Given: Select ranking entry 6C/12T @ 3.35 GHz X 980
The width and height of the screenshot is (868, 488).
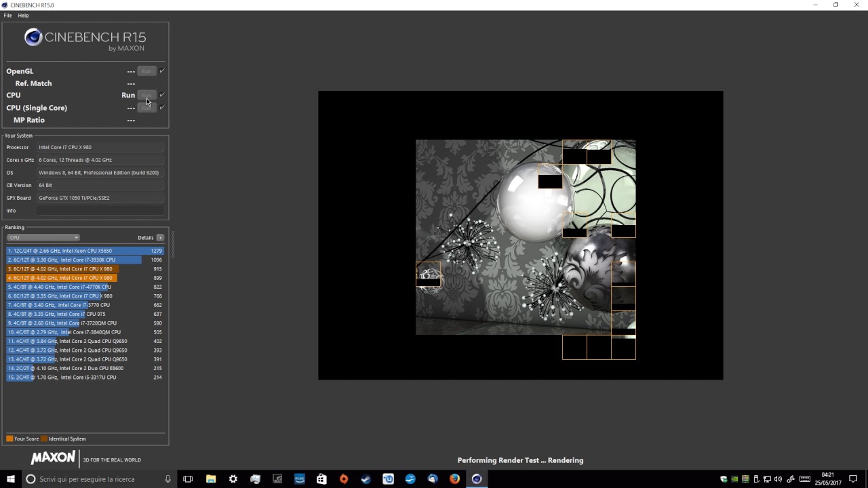Looking at the screenshot, I should [85, 296].
